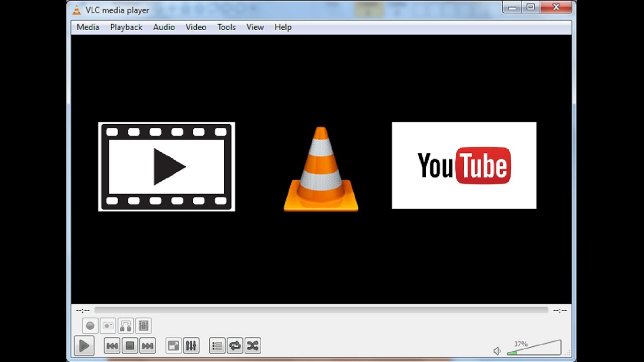This screenshot has width=644, height=362.
Task: Click the playback seek bar
Action: pyautogui.click(x=321, y=310)
